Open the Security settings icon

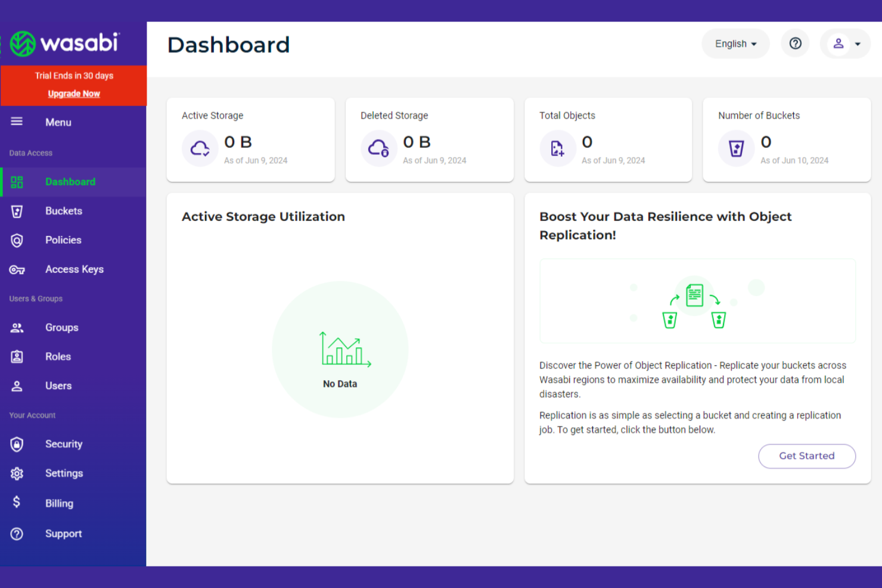point(17,444)
